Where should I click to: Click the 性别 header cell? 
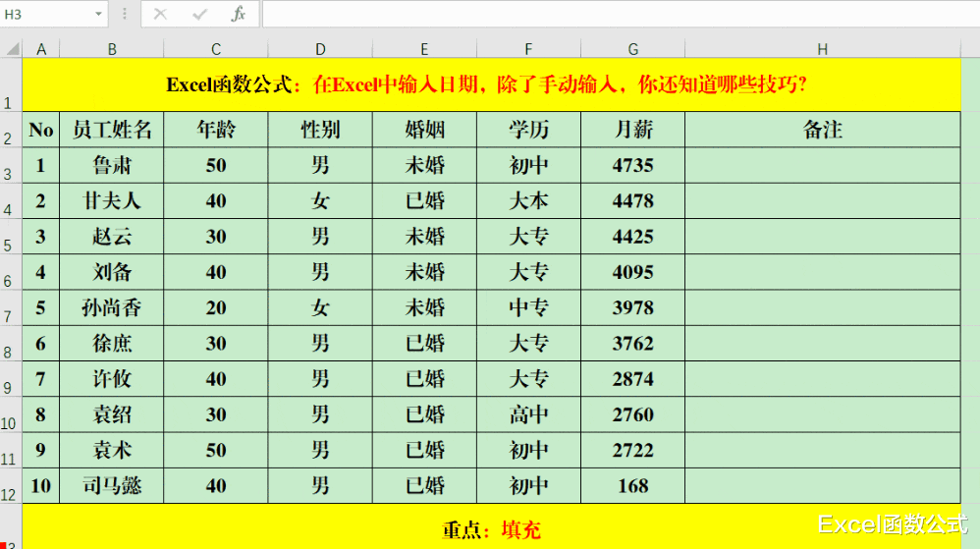click(x=320, y=130)
